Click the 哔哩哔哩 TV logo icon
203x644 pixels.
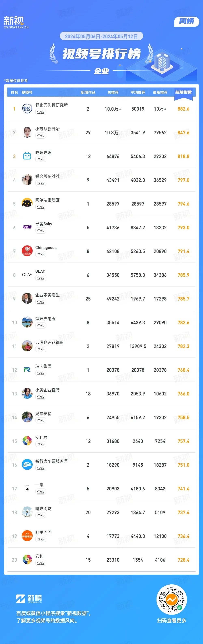pos(27,156)
